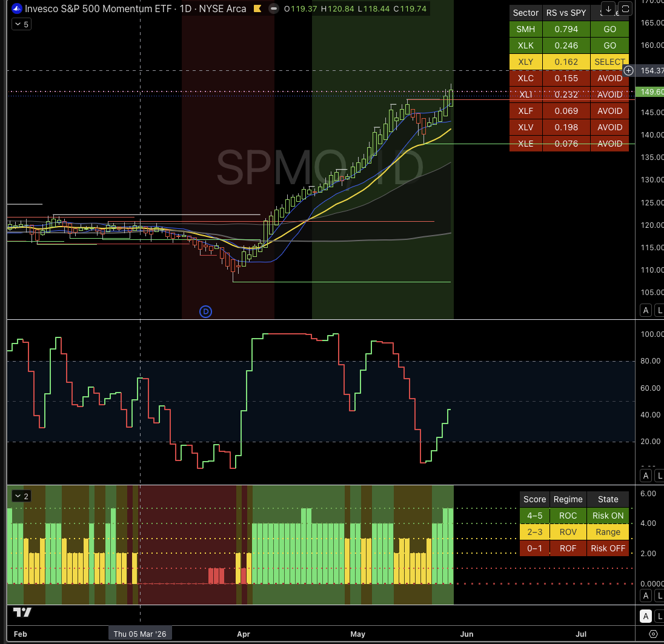Click the high value H120.84
The image size is (664, 644).
click(x=337, y=8)
